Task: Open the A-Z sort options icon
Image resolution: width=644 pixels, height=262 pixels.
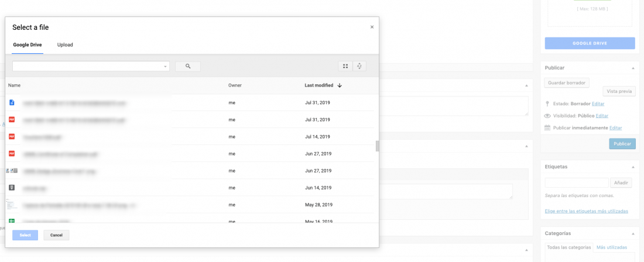Action: (x=359, y=66)
